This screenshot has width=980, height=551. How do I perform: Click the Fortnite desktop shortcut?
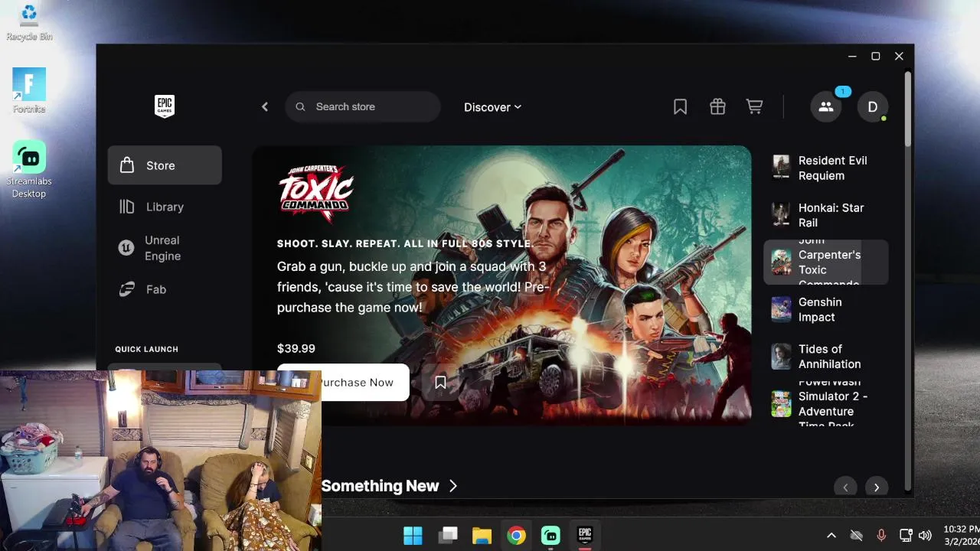pyautogui.click(x=29, y=91)
